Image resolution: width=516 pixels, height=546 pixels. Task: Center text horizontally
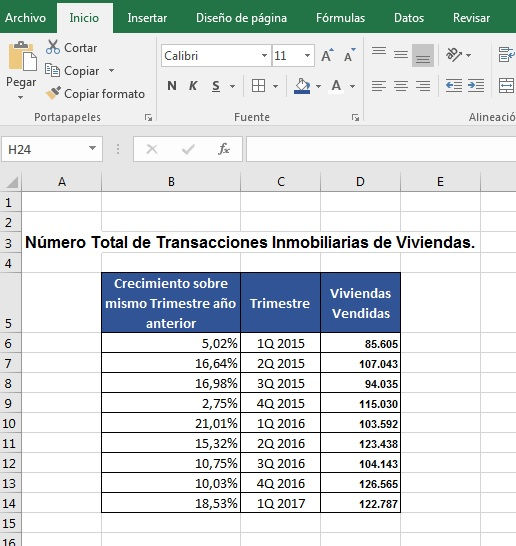click(x=401, y=86)
